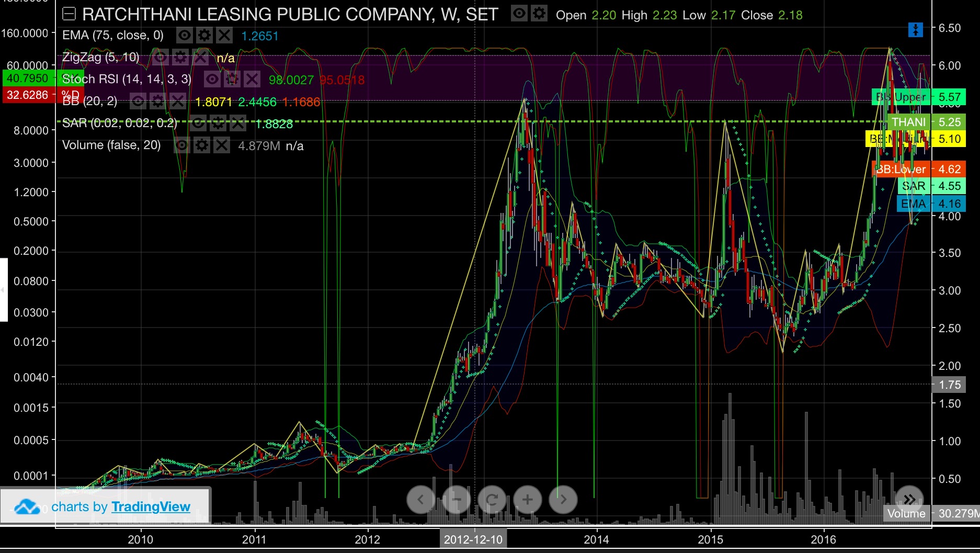The width and height of the screenshot is (980, 553).
Task: Hide the Volume (false, 20) indicator
Action: click(182, 145)
